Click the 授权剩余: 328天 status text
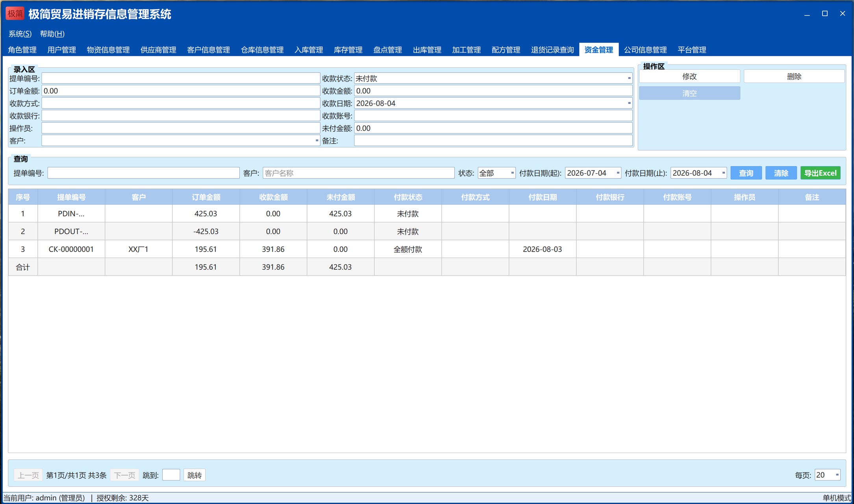 [x=122, y=498]
